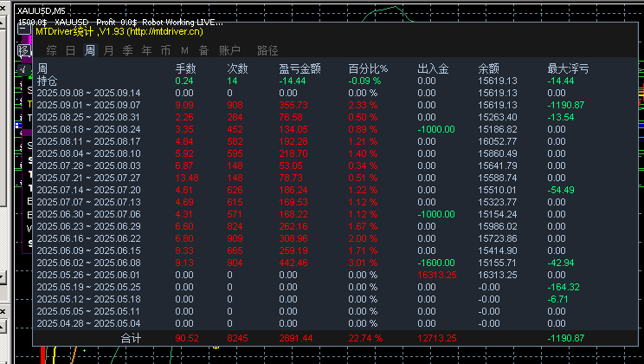The image size is (644, 364).
Task: Select week row 2025.04.28 ~ 2025.05.04
Action: (88, 323)
